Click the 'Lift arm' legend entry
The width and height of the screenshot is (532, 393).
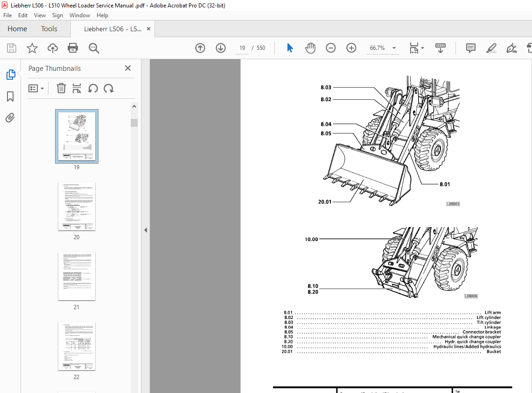point(492,313)
